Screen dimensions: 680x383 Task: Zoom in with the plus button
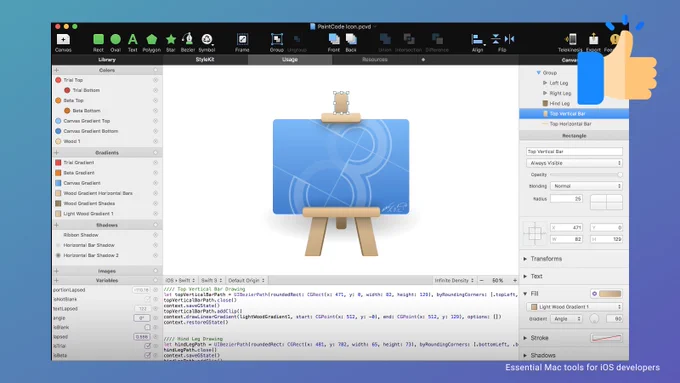pos(515,281)
